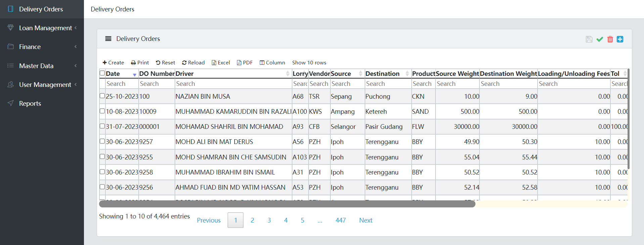Click the Driver column search field
Image resolution: width=644 pixels, height=245 pixels.
(x=233, y=84)
